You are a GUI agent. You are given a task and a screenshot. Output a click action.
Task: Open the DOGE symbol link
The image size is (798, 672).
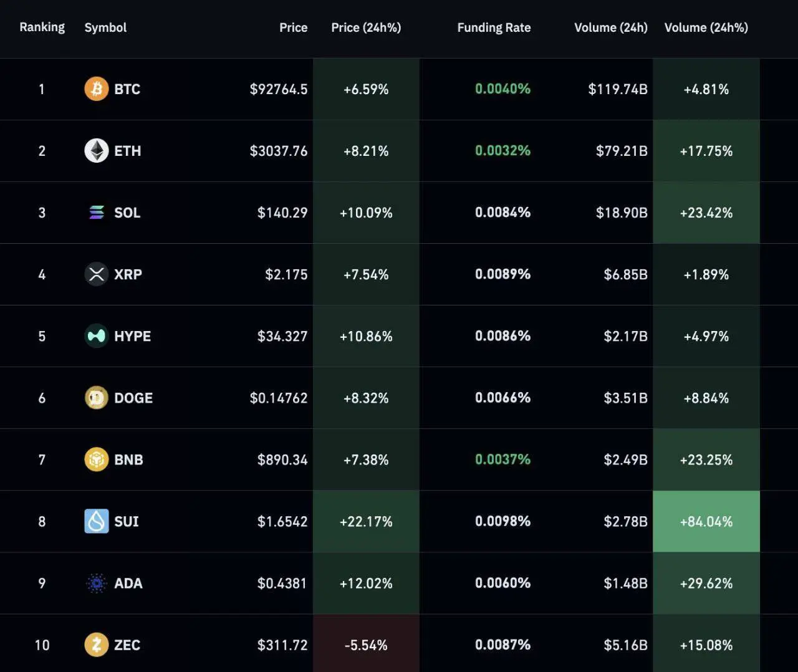(x=133, y=398)
